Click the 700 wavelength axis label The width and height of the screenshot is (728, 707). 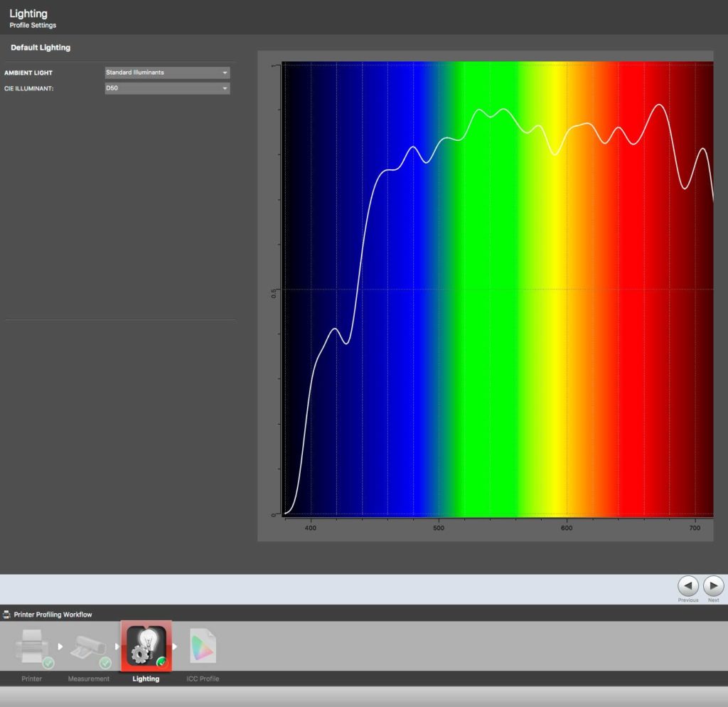pyautogui.click(x=695, y=528)
